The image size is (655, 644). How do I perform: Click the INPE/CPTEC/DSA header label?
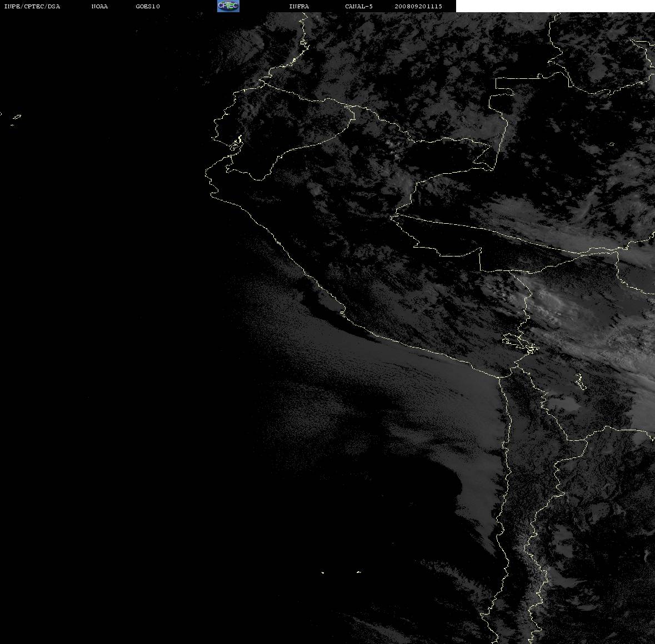click(32, 6)
